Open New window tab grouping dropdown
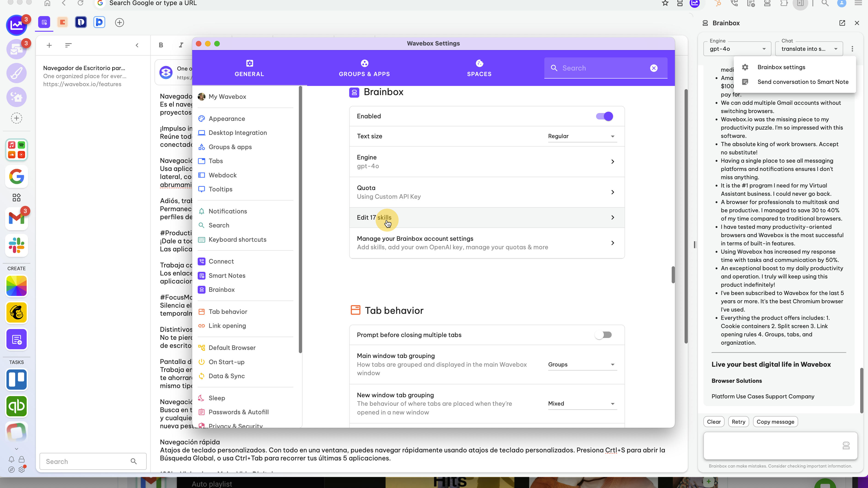The image size is (868, 488). 582,403
